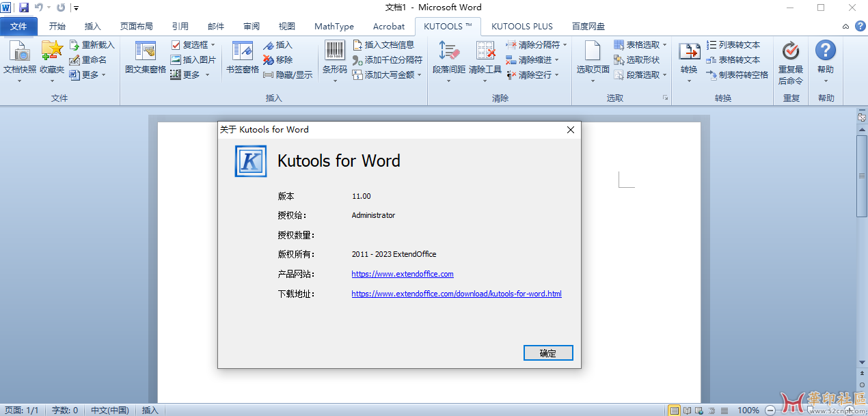Click the 重新载入 (Reload) command
Viewport: 868px width, 416px height.
tap(92, 44)
